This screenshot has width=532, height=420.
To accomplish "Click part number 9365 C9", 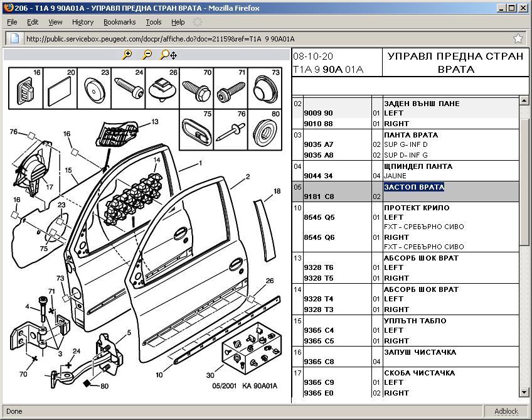I will (x=319, y=382).
